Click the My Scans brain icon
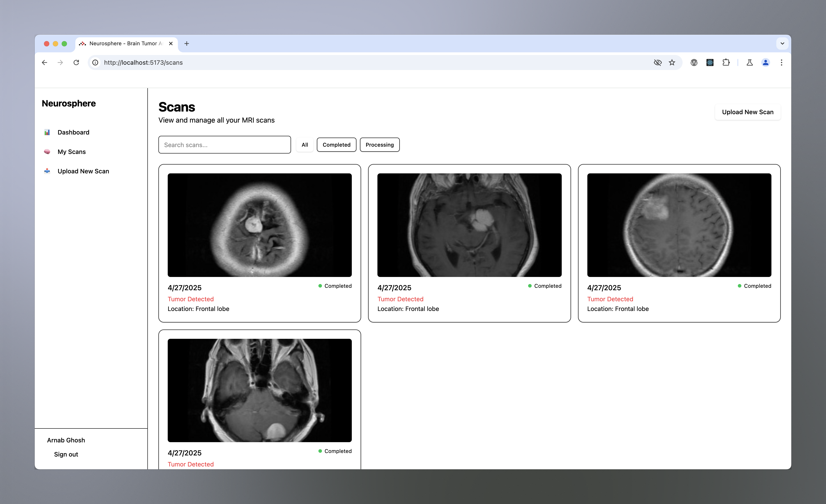Viewport: 826px width, 504px height. point(47,152)
